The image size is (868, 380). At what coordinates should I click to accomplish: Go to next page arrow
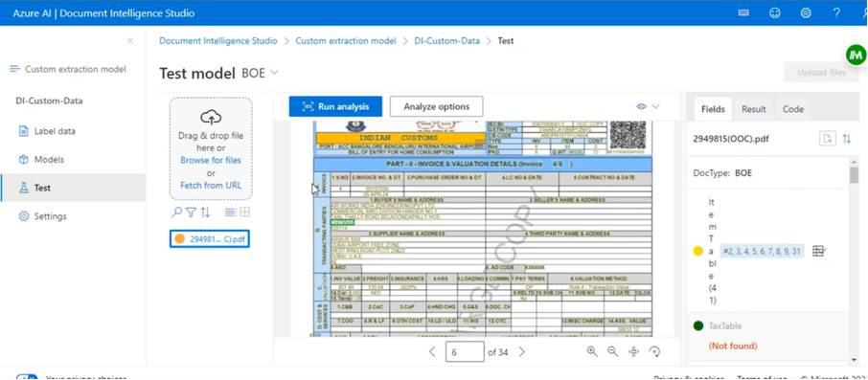(521, 352)
